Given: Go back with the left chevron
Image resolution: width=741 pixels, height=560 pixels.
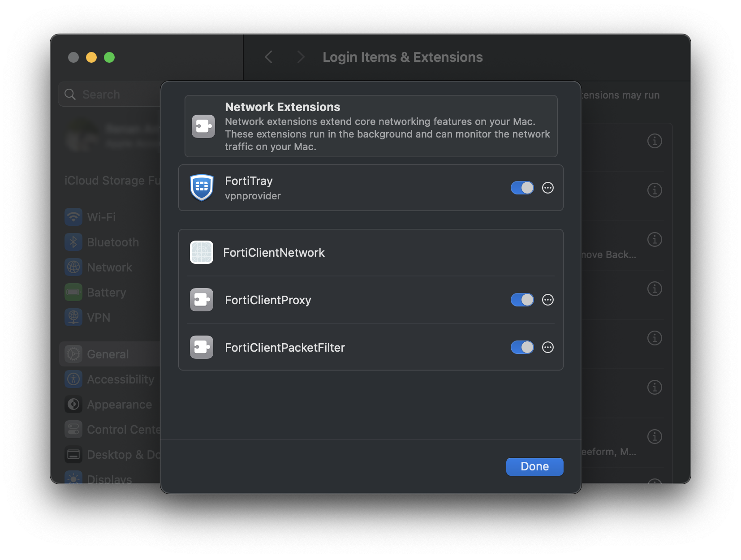Looking at the screenshot, I should pyautogui.click(x=269, y=57).
